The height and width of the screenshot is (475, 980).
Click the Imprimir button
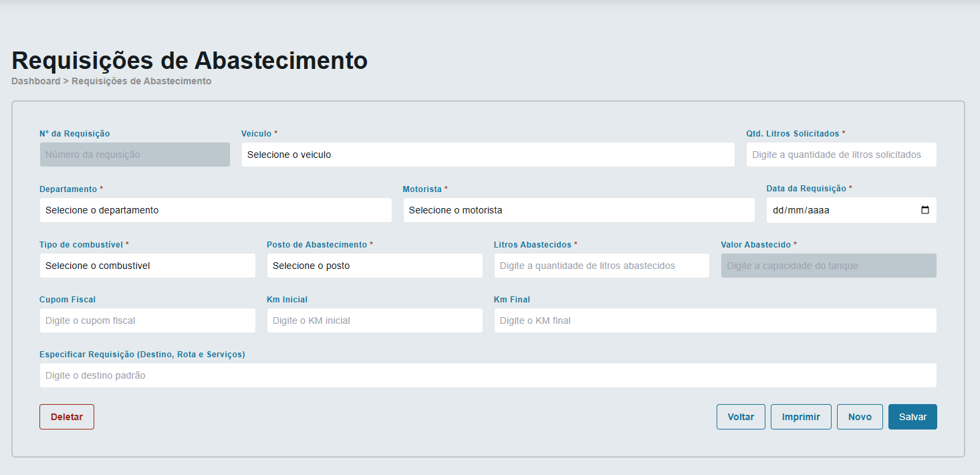[x=800, y=417]
